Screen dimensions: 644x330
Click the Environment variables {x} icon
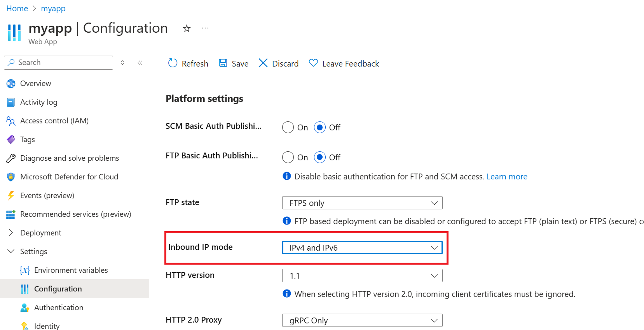pyautogui.click(x=24, y=270)
